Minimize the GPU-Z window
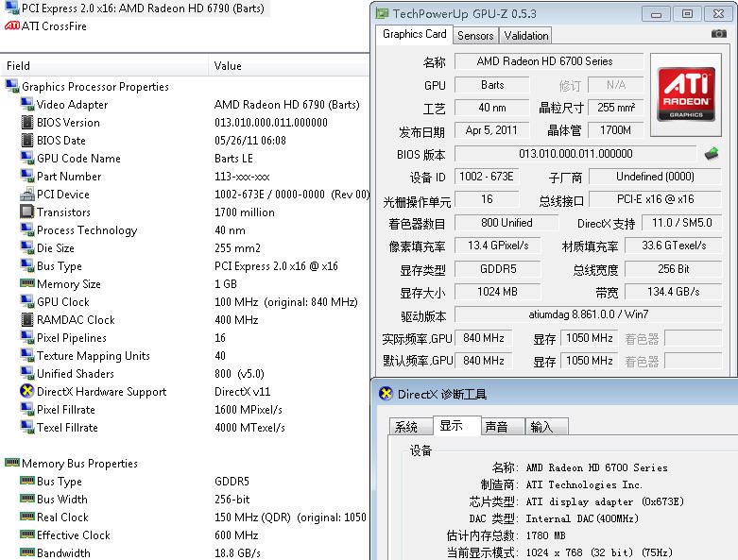The width and height of the screenshot is (738, 560). tap(656, 14)
